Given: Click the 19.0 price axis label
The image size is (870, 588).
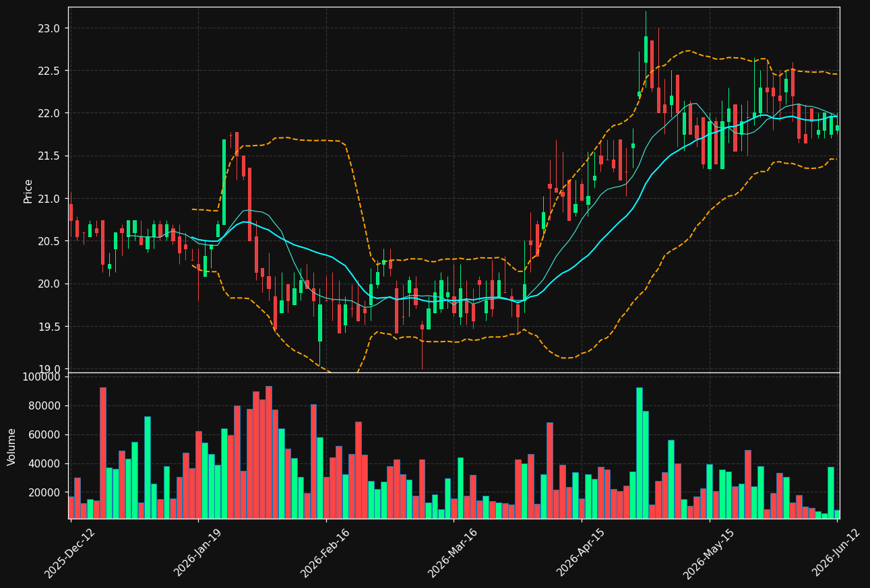Looking at the screenshot, I should (50, 369).
